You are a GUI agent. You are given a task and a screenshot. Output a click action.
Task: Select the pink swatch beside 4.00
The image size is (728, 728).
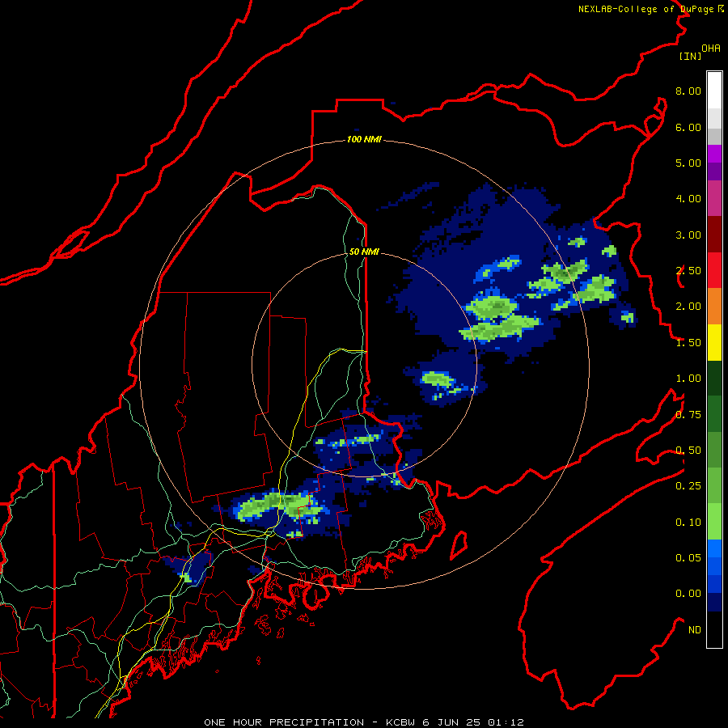(714, 198)
